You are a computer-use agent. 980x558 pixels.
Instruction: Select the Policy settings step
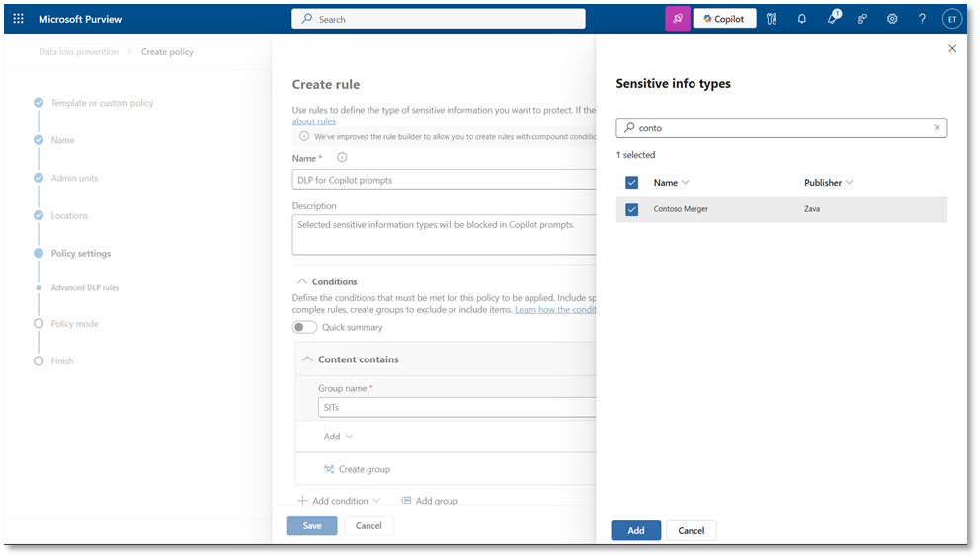tap(81, 253)
